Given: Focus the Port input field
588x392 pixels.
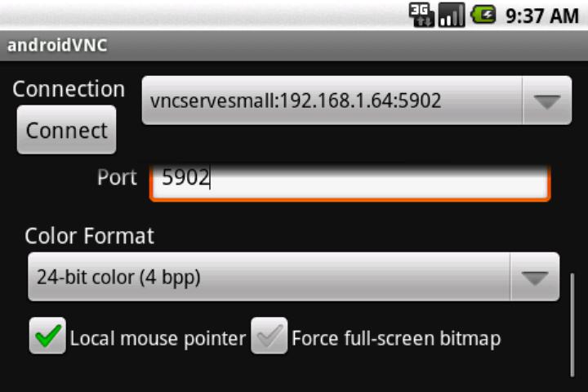Looking at the screenshot, I should [350, 181].
